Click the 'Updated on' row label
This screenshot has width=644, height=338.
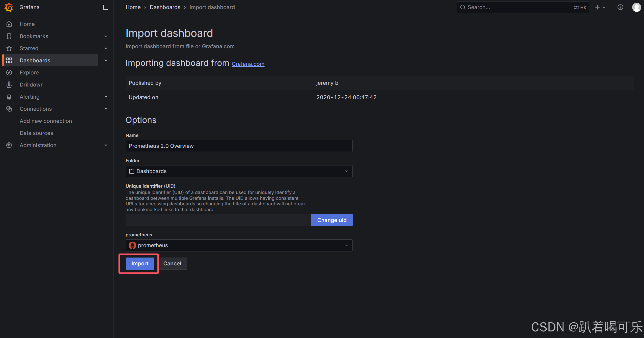click(x=144, y=97)
